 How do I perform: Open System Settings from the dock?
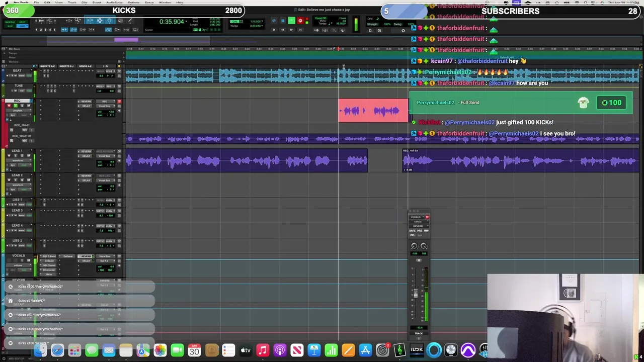[x=382, y=350]
